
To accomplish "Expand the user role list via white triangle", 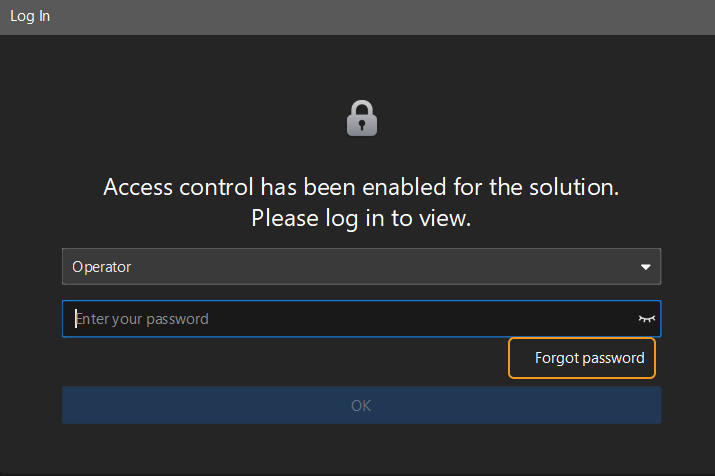I will coord(646,267).
